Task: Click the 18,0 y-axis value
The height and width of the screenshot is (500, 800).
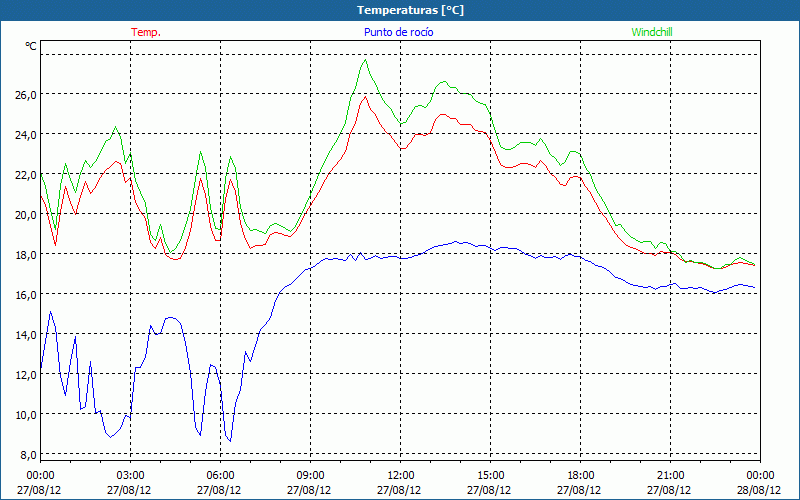Action: coord(26,255)
